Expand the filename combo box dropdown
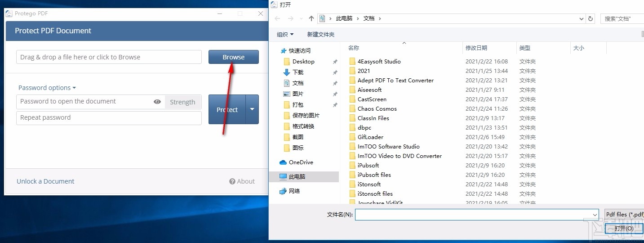Image resolution: width=644 pixels, height=243 pixels. tap(595, 215)
